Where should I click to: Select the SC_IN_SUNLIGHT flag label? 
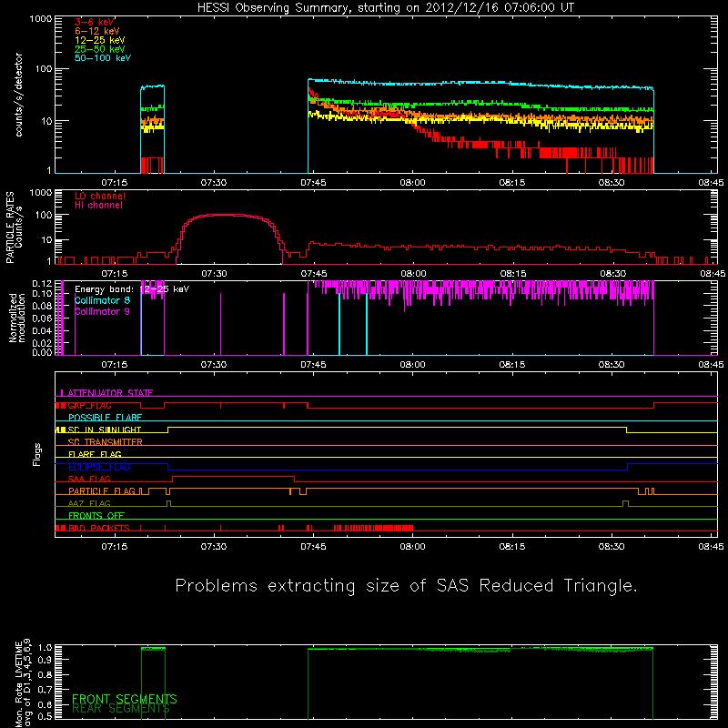105,430
